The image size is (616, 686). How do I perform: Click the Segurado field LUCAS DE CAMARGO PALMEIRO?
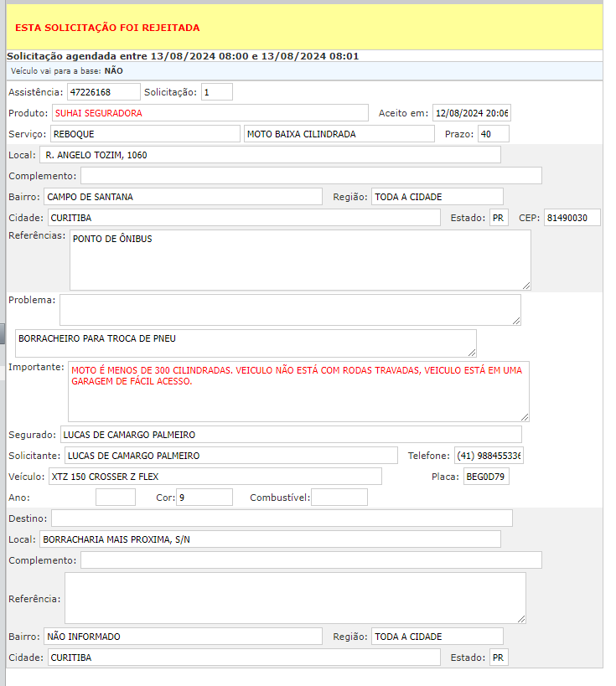[x=291, y=435]
